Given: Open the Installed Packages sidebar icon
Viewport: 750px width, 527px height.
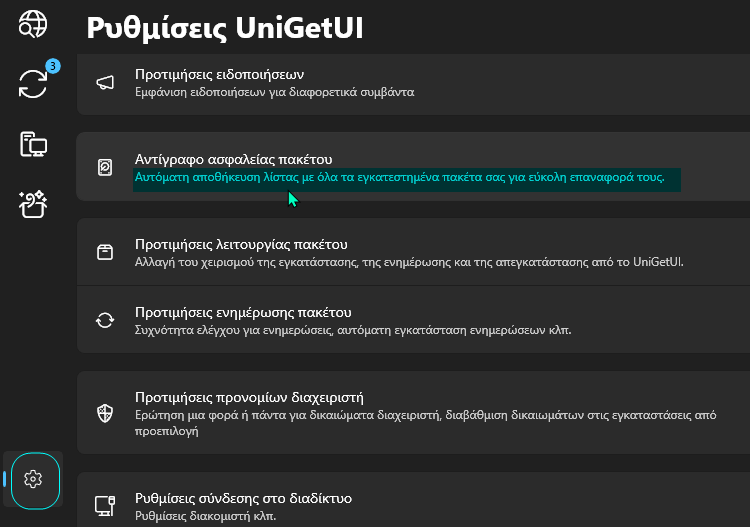Looking at the screenshot, I should pos(33,144).
